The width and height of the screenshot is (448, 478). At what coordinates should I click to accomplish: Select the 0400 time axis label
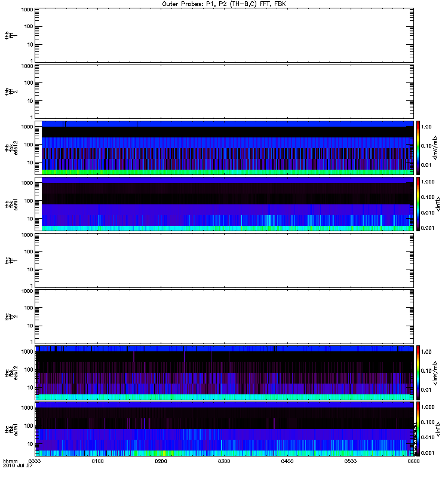click(x=287, y=461)
